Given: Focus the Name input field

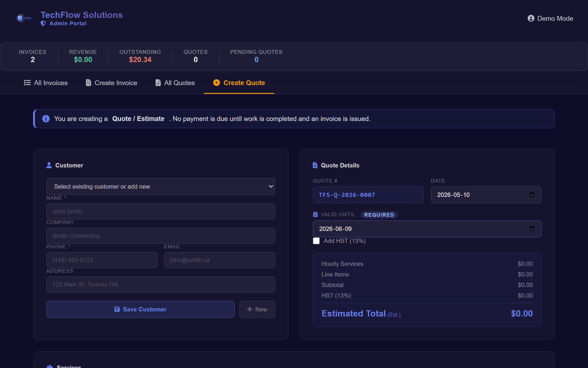Looking at the screenshot, I should pos(161,211).
